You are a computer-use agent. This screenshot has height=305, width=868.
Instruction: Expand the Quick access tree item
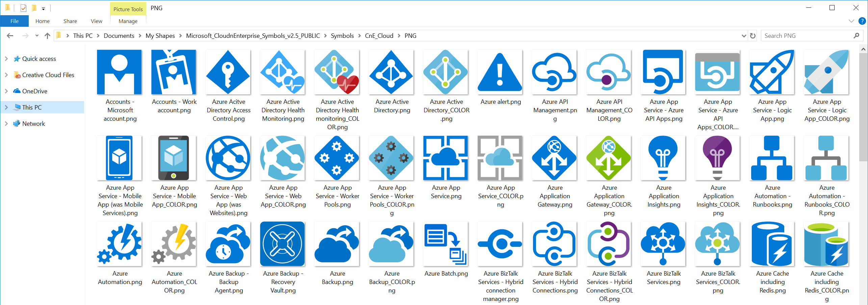coord(6,58)
